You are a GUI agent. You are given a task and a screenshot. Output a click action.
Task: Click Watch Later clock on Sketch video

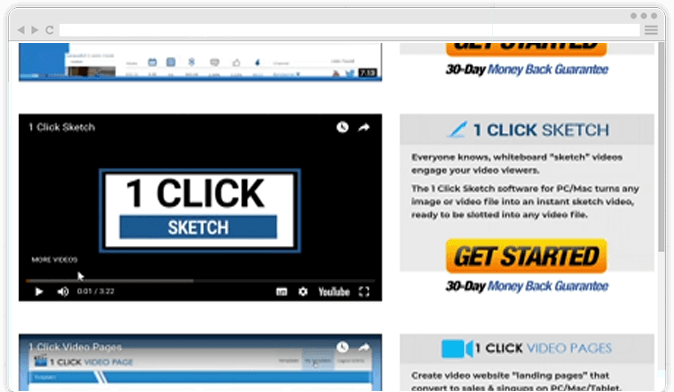(342, 127)
